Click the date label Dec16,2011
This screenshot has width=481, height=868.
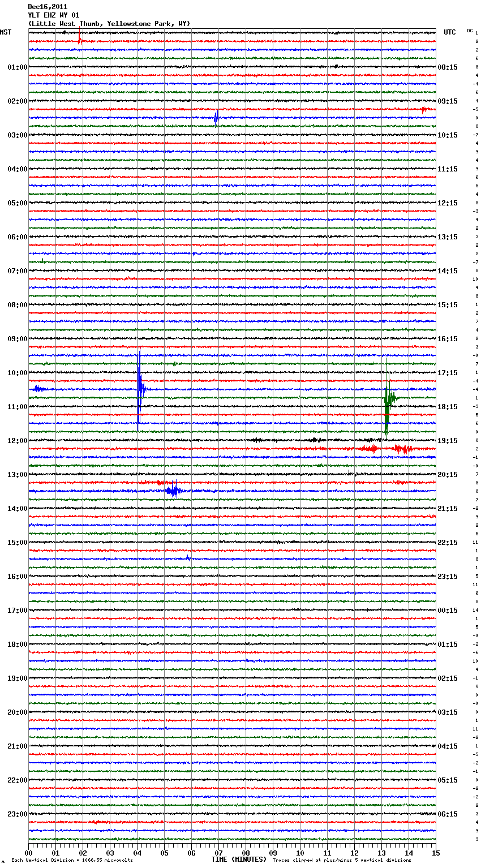pos(48,7)
